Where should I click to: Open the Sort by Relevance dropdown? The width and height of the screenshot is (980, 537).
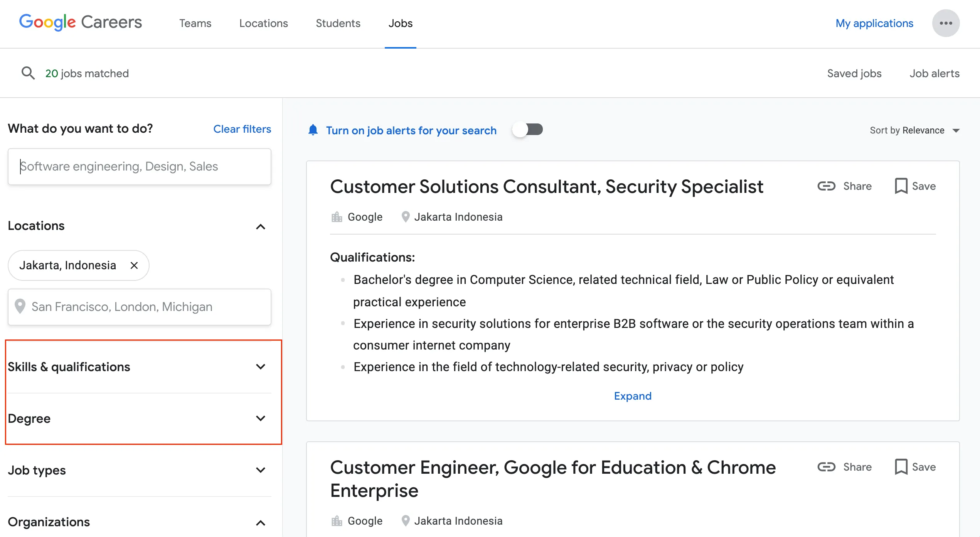[x=914, y=130]
